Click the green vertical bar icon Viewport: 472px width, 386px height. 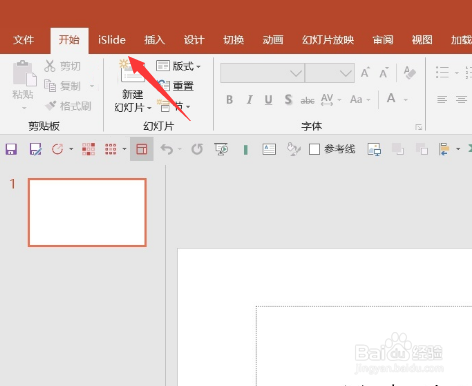pyautogui.click(x=246, y=150)
